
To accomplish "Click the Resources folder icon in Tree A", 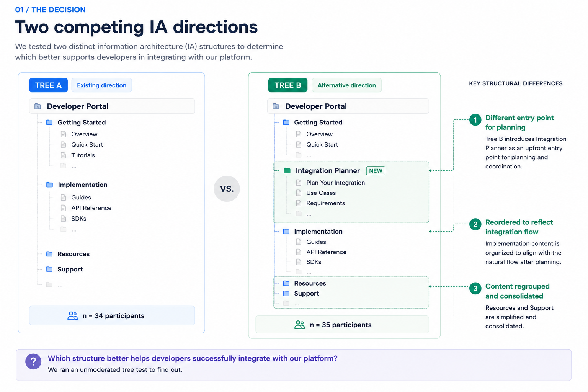I will point(49,254).
